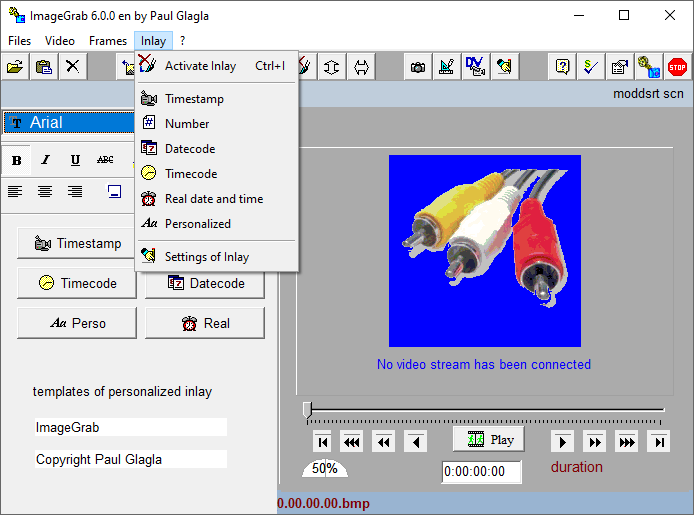Click the red STOP toolbar icon
Image resolution: width=694 pixels, height=515 pixels.
(677, 67)
